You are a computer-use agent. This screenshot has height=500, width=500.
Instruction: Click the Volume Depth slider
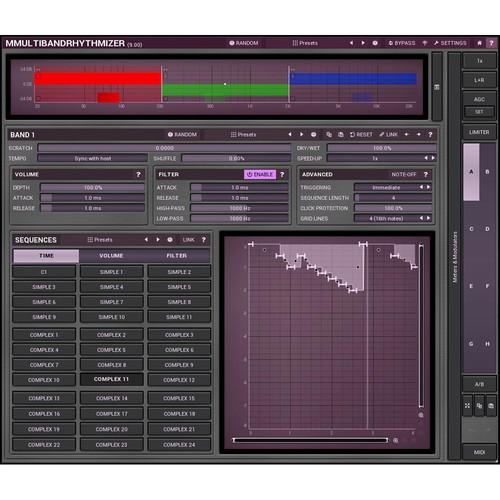click(x=93, y=188)
